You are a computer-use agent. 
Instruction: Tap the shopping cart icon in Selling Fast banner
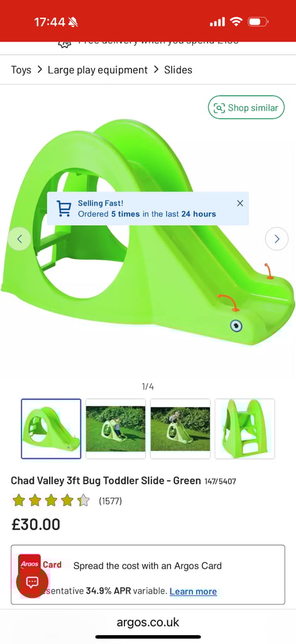[x=63, y=208]
